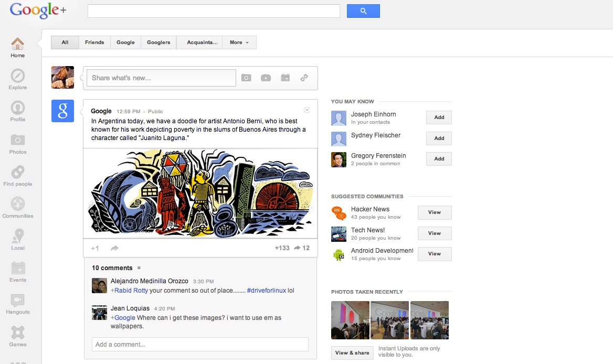Image resolution: width=613 pixels, height=364 pixels.
Task: Click the Share what's new box
Action: point(162,78)
